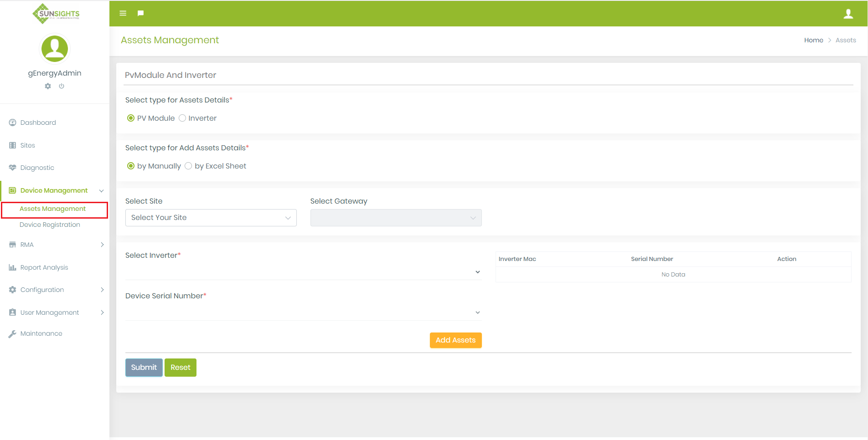The image size is (868, 440).
Task: Select the PV Module radio button
Action: pyautogui.click(x=131, y=118)
